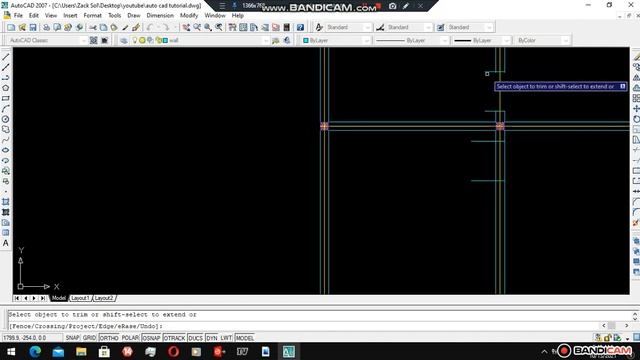Click the command line horizontal scrollbar thumb

pos(611,325)
